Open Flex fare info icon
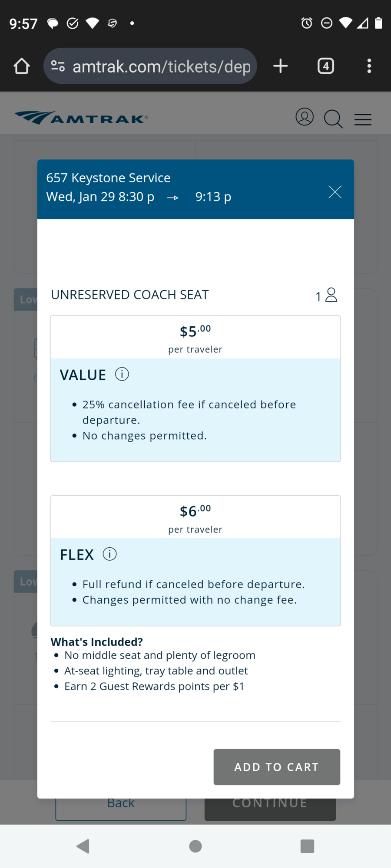The image size is (391, 868). (x=110, y=554)
